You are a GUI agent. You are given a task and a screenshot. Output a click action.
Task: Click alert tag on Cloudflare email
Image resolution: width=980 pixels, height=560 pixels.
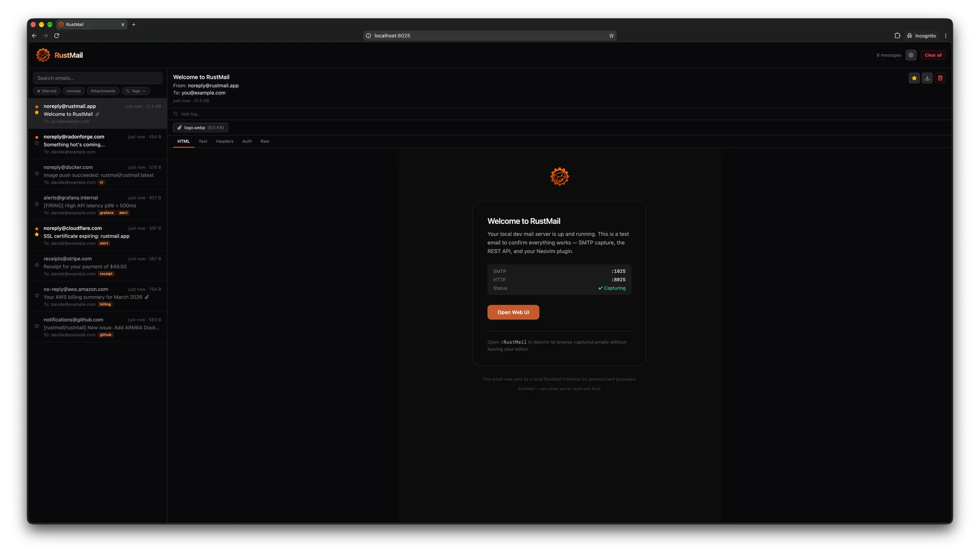pos(104,243)
